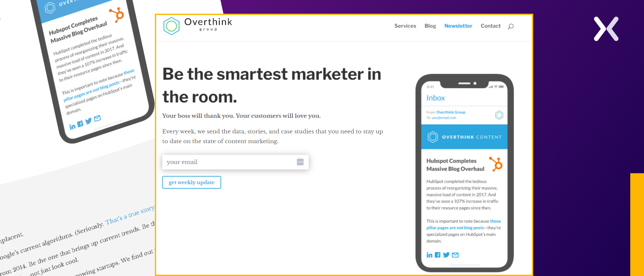Click the tilted phone's LinkedIn icon
Image resolution: width=644 pixels, height=276 pixels.
tap(72, 127)
